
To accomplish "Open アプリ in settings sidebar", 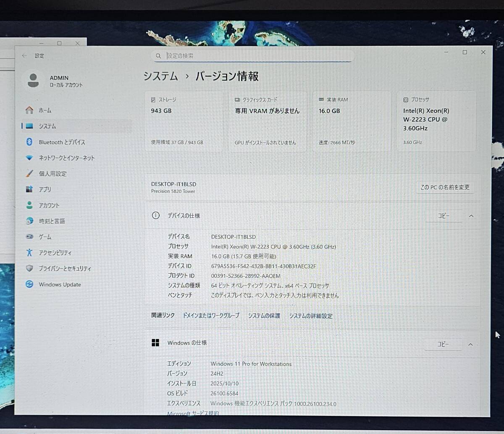I will click(77, 189).
